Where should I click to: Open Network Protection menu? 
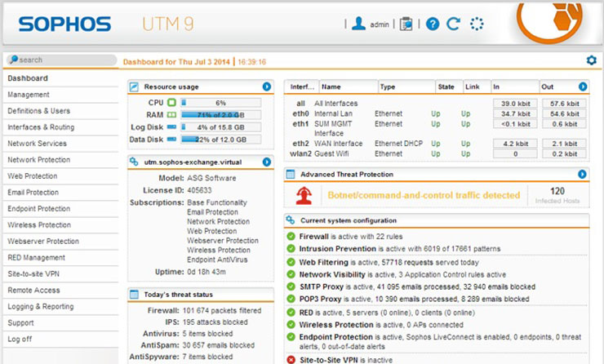(60, 160)
